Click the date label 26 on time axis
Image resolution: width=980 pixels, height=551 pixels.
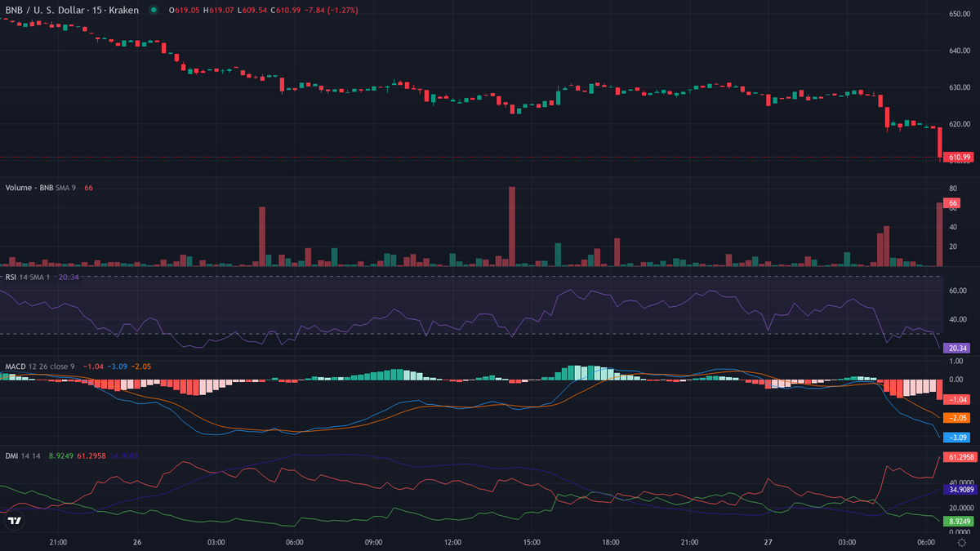(x=137, y=542)
